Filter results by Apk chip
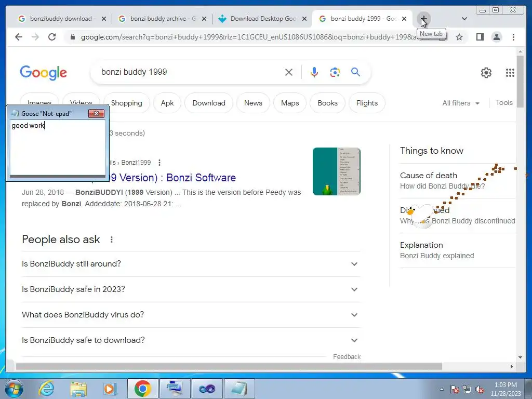 tap(167, 103)
